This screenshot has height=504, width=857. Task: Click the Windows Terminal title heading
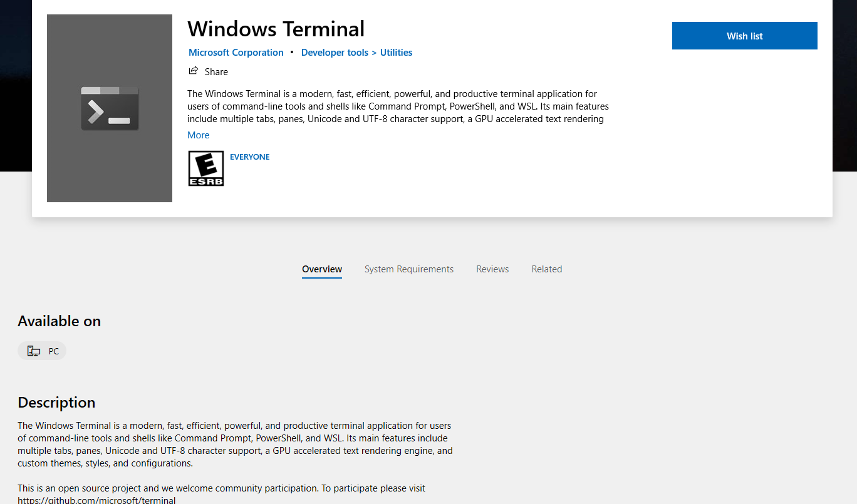(276, 29)
